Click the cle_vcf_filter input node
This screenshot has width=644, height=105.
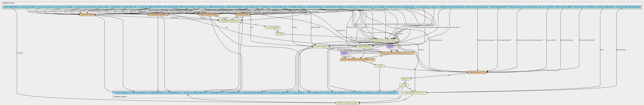(x=549, y=7)
